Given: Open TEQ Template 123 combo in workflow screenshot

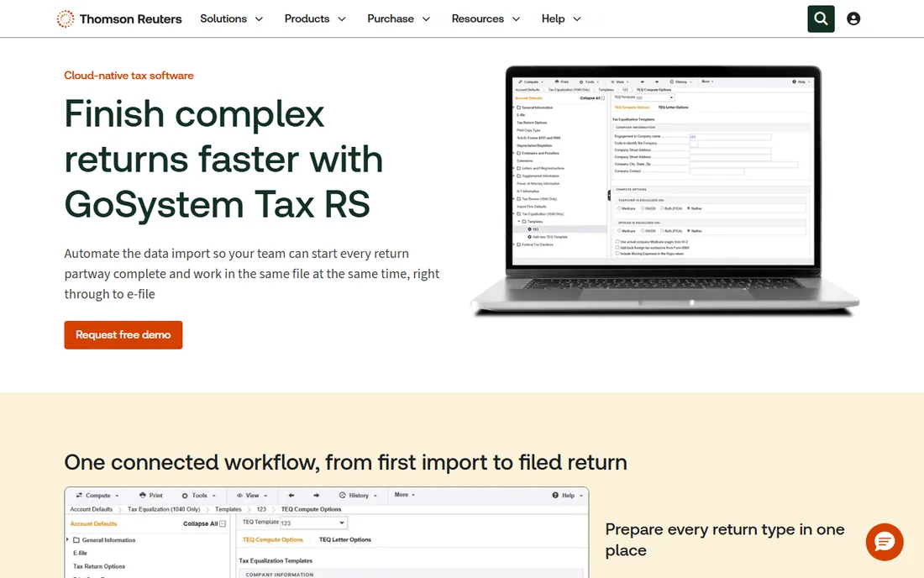Looking at the screenshot, I should pyautogui.click(x=313, y=523).
